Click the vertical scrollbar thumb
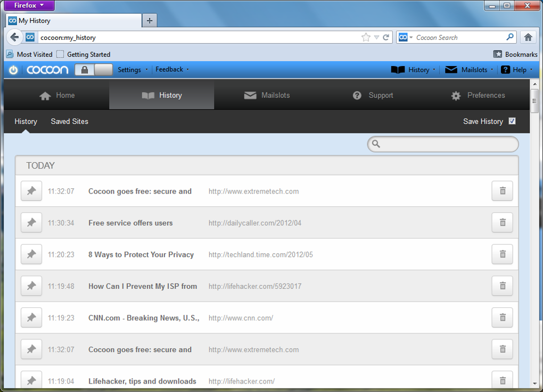543x392 pixels. point(534,101)
